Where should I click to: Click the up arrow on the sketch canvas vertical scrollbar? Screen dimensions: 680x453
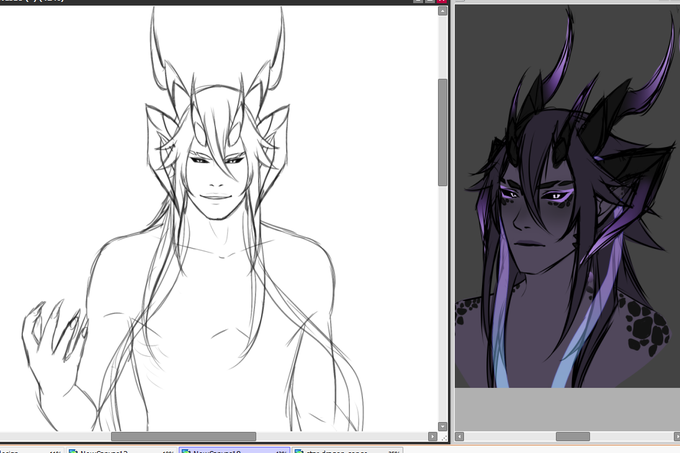click(x=442, y=11)
